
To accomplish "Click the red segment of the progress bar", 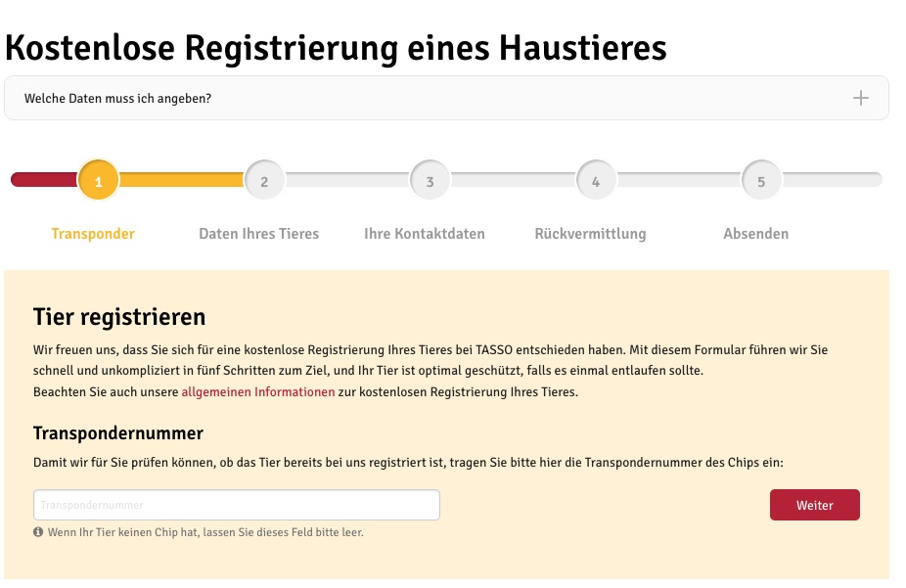I will coord(44,180).
